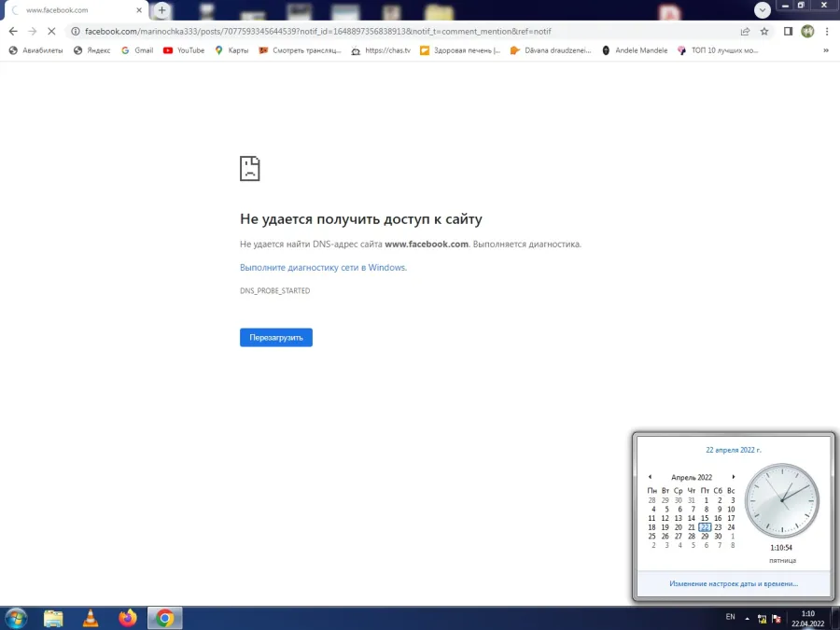Open the Dāvana draudzenei bookmark
This screenshot has height=630, width=840.
pyautogui.click(x=551, y=50)
